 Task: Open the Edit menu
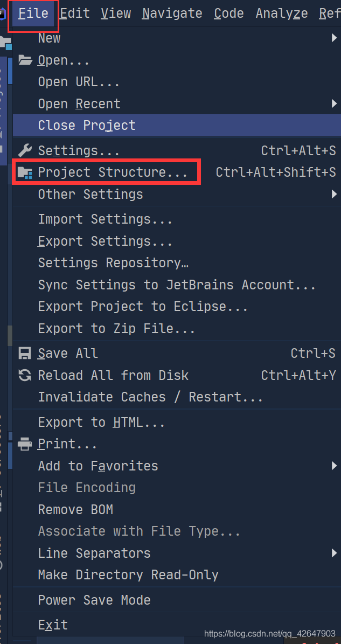tap(75, 13)
